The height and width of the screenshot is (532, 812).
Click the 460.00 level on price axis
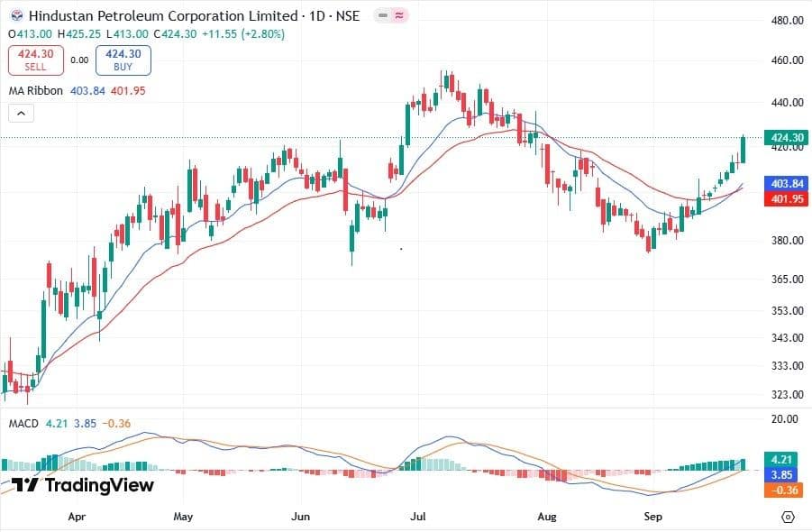coord(787,60)
